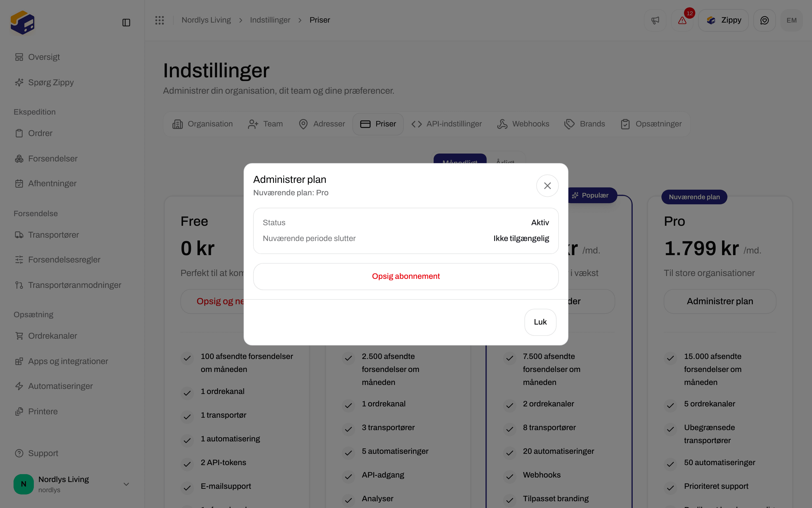Click the red Opsig abonnement button
This screenshot has height=508, width=812.
pos(406,276)
